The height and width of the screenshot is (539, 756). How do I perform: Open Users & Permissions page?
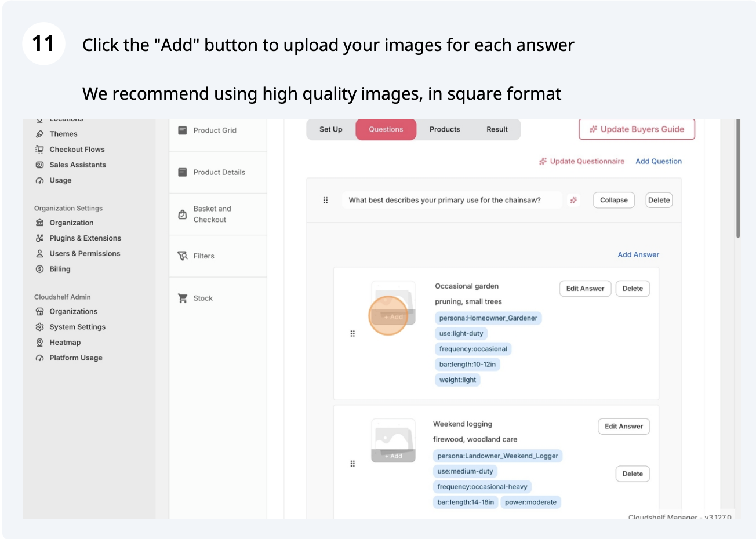[x=85, y=254]
